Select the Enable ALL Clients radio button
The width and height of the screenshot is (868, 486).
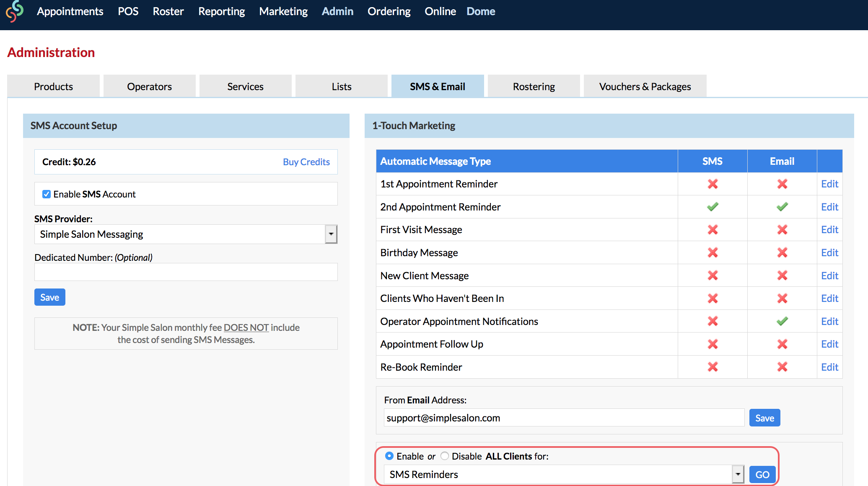(x=389, y=456)
